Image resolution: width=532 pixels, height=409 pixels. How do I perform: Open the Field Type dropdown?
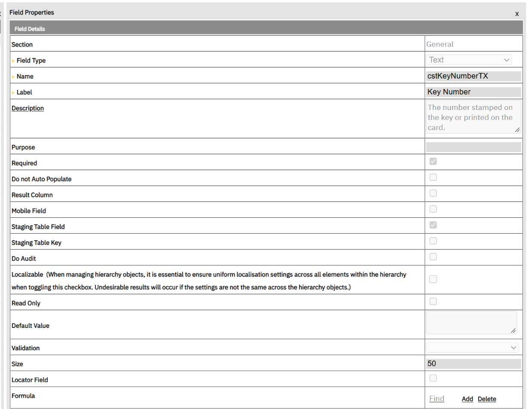point(469,60)
